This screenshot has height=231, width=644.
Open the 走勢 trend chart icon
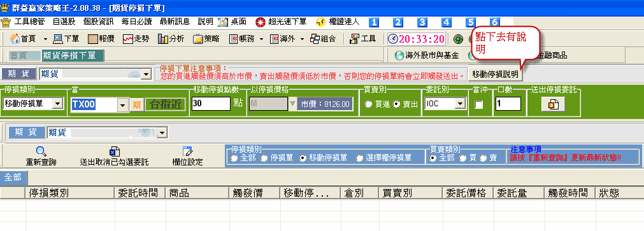(x=136, y=39)
